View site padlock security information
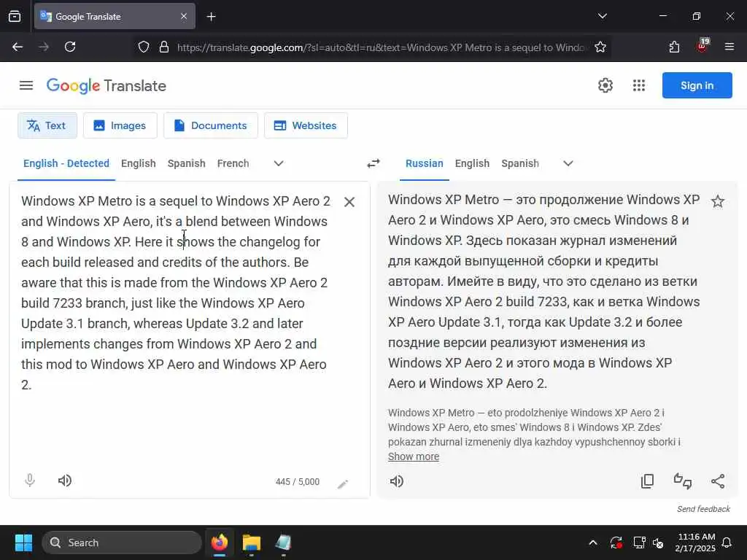 164,47
